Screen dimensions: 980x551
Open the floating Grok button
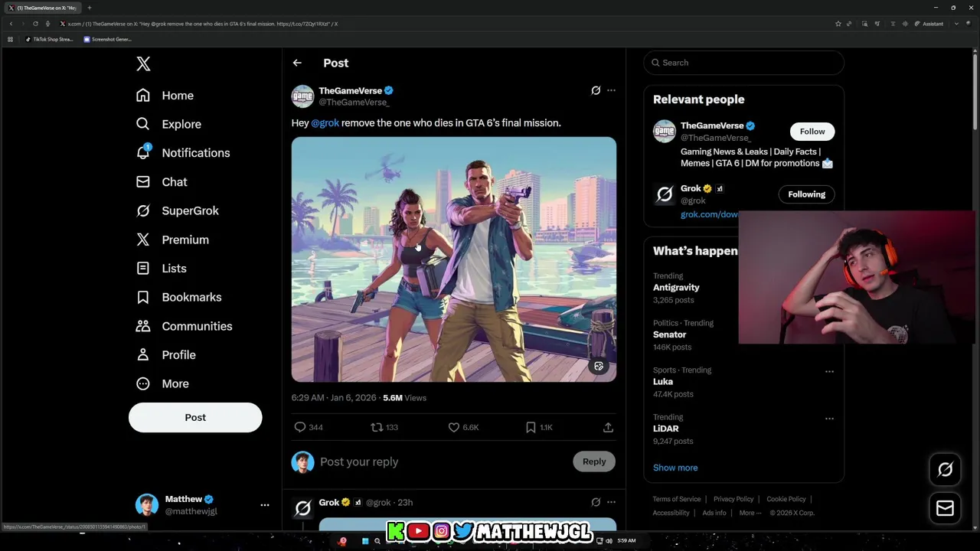click(945, 470)
